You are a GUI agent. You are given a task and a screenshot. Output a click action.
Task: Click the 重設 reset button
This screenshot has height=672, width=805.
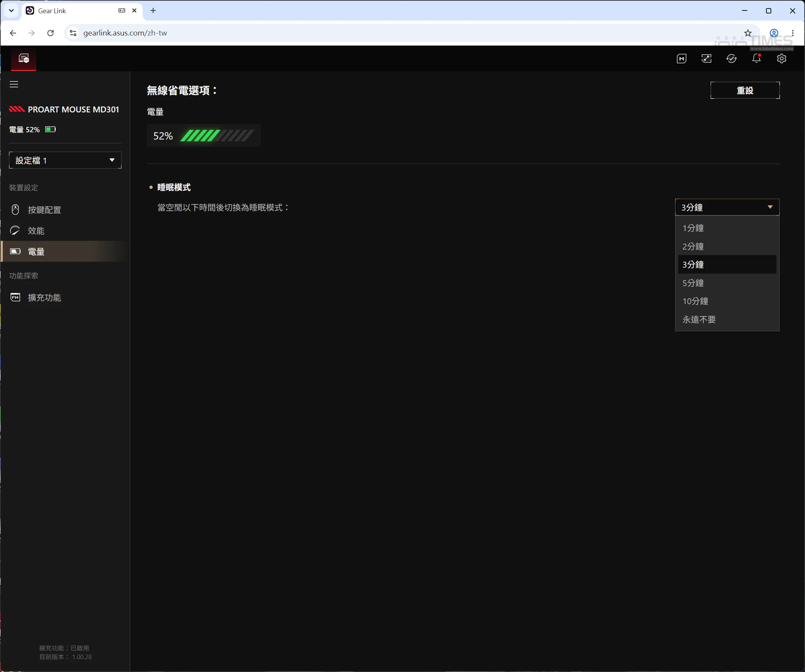(745, 90)
